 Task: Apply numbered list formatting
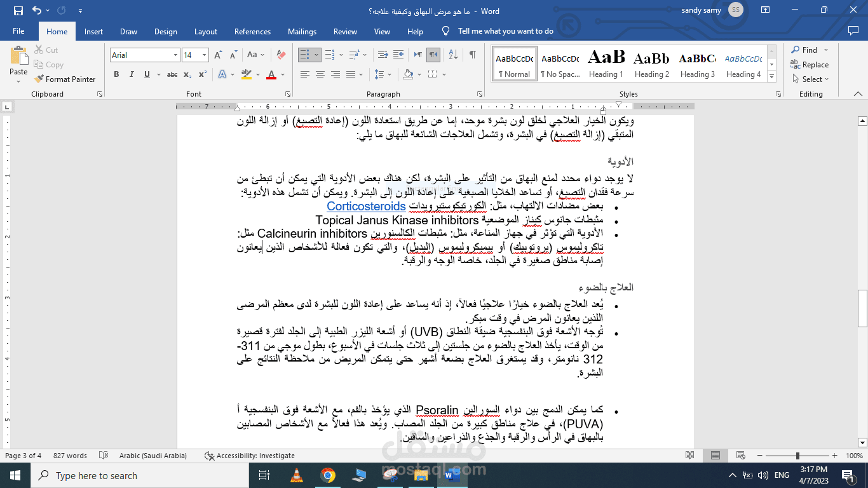click(330, 55)
